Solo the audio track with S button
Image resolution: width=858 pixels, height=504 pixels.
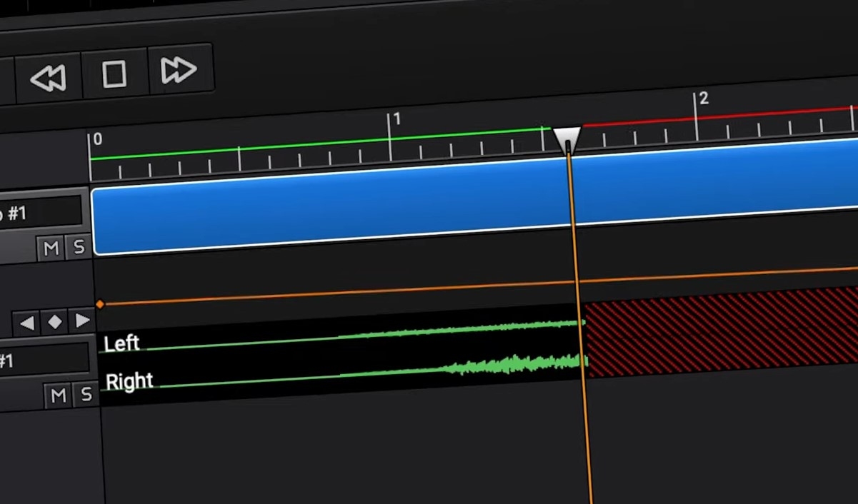[x=86, y=394]
